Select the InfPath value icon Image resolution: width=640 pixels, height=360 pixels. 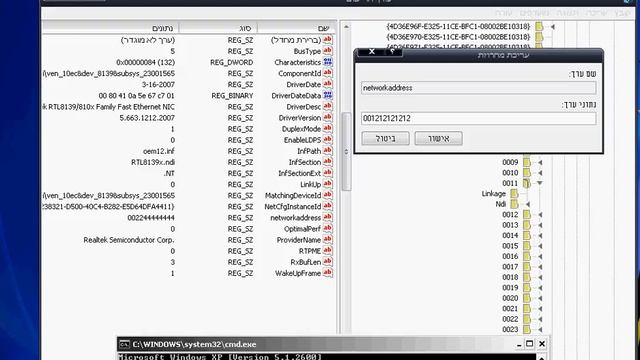[327, 151]
